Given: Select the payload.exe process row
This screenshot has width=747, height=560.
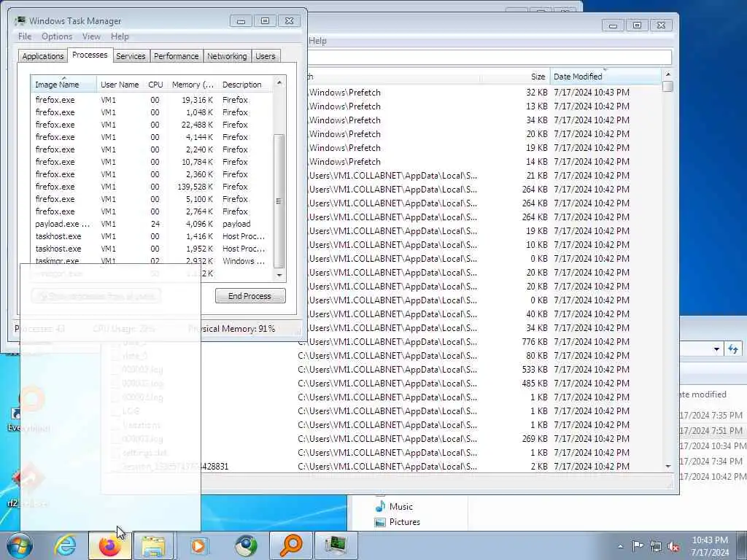Looking at the screenshot, I should [152, 224].
